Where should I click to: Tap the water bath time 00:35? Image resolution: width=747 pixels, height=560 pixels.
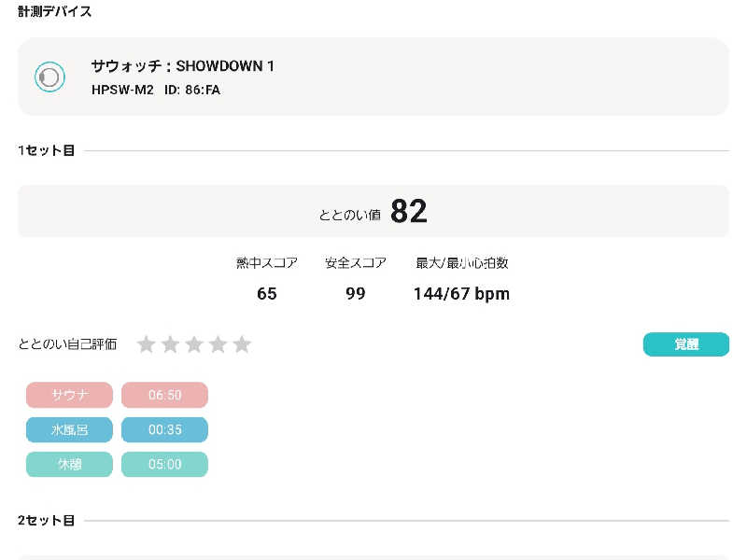164,430
